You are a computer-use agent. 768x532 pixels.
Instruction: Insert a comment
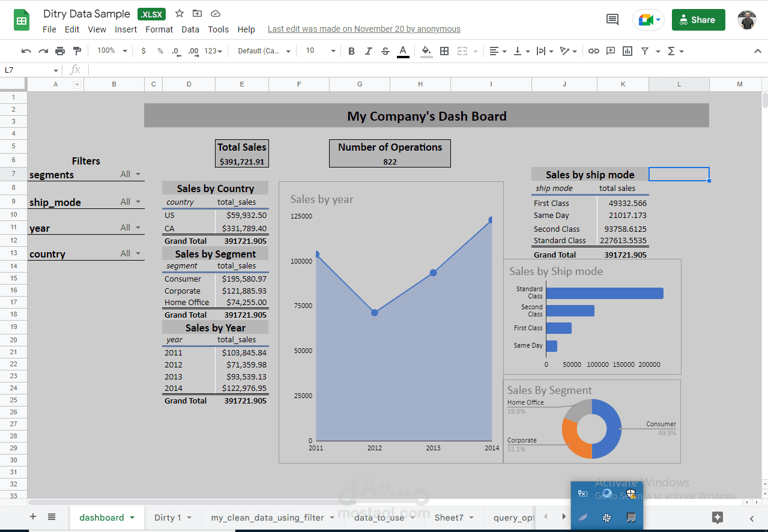[x=610, y=51]
